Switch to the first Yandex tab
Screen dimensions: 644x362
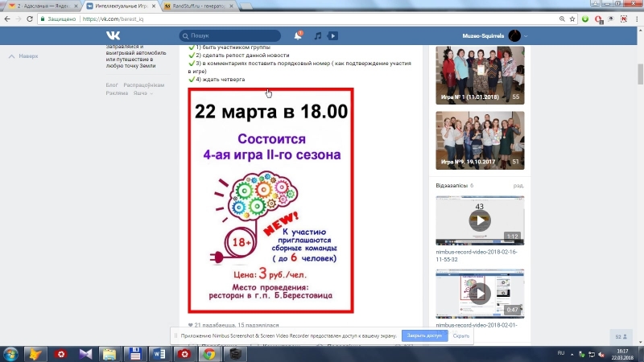click(x=43, y=6)
